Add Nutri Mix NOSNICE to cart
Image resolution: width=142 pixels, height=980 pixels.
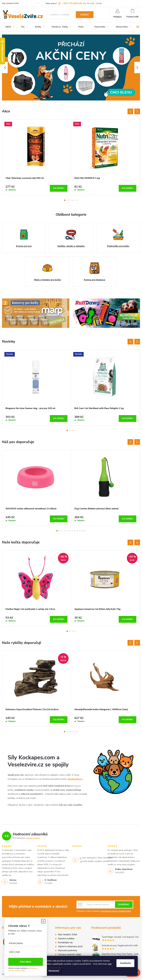(127, 188)
